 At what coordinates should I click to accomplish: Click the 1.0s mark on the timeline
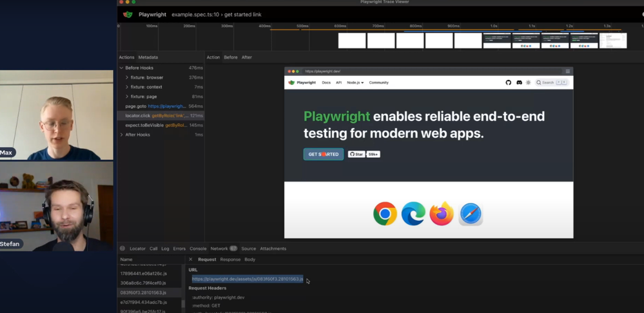494,26
